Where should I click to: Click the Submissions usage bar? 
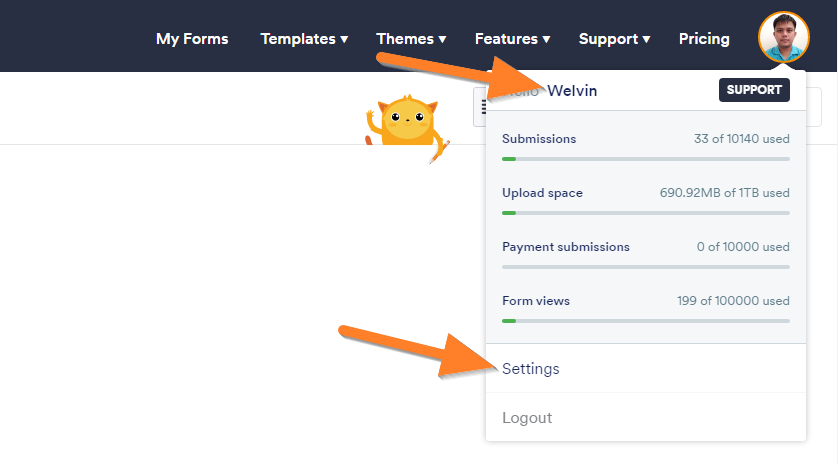point(646,159)
